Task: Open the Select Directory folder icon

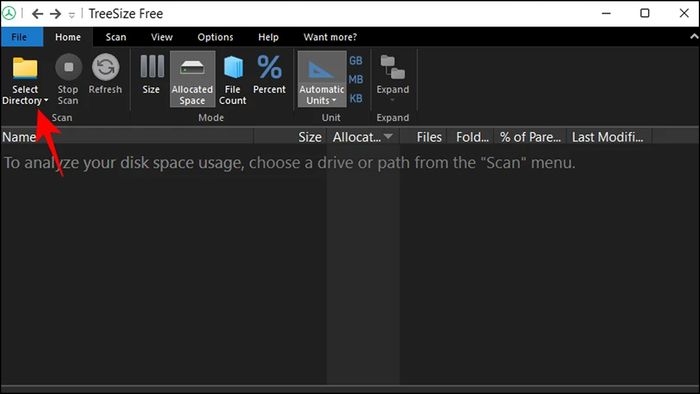Action: pyautogui.click(x=25, y=68)
